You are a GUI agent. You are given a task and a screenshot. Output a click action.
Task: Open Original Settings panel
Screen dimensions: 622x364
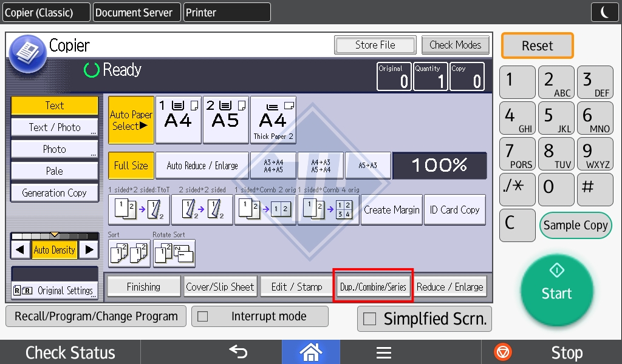[55, 291]
